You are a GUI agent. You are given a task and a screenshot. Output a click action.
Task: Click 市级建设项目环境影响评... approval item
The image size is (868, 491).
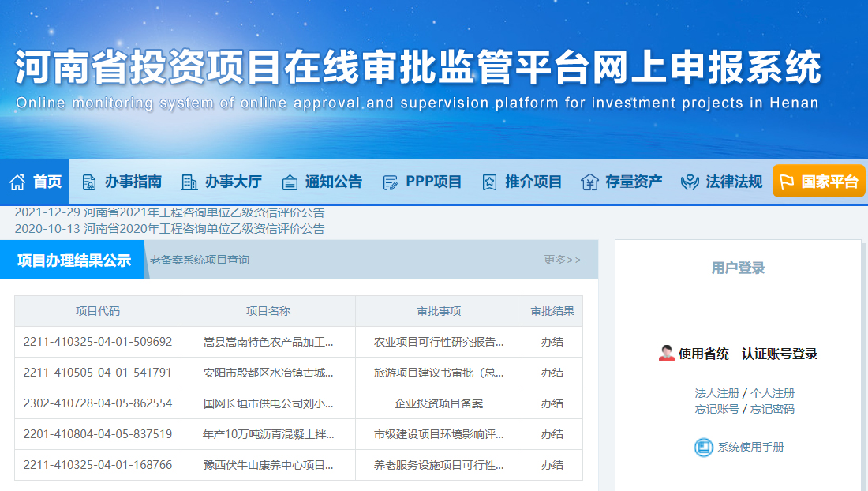coord(439,434)
